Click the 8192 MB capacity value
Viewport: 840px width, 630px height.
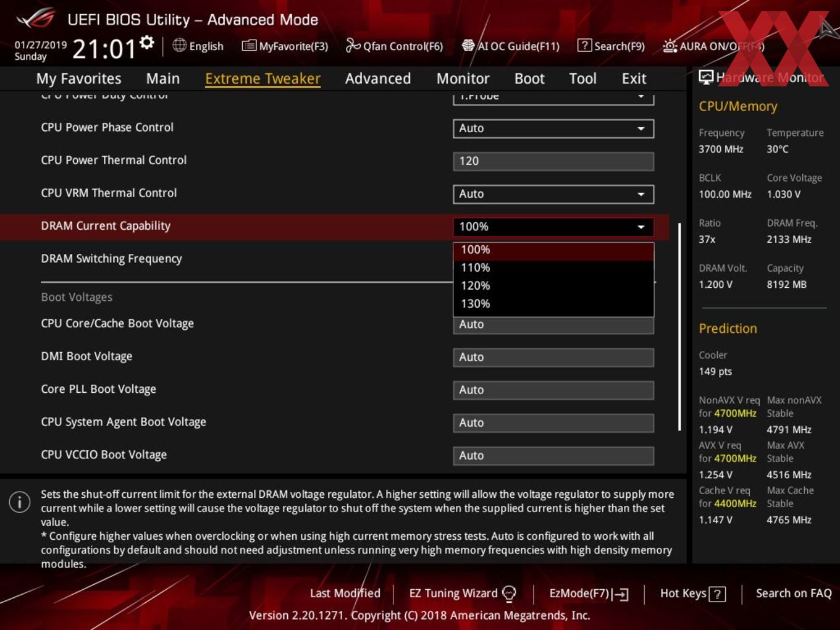click(x=786, y=284)
